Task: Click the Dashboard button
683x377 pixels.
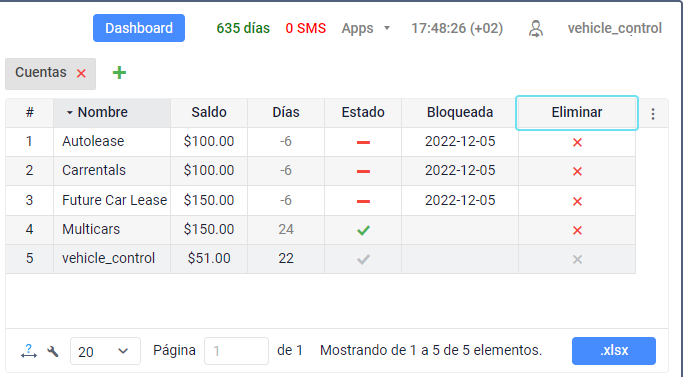Action: coord(139,28)
